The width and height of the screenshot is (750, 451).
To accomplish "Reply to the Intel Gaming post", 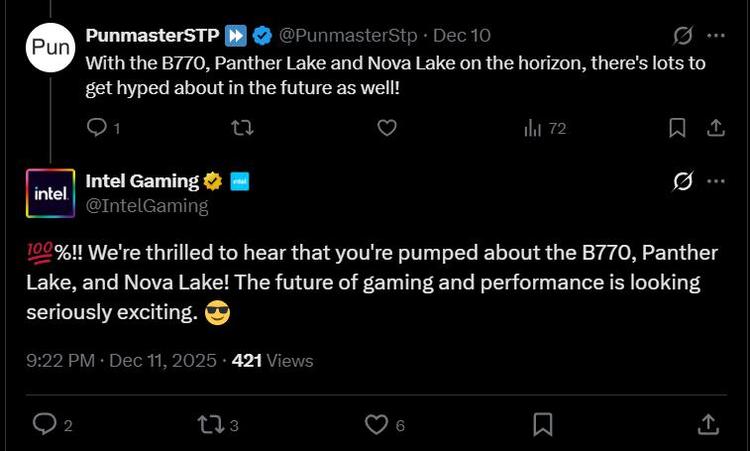I will point(45,425).
